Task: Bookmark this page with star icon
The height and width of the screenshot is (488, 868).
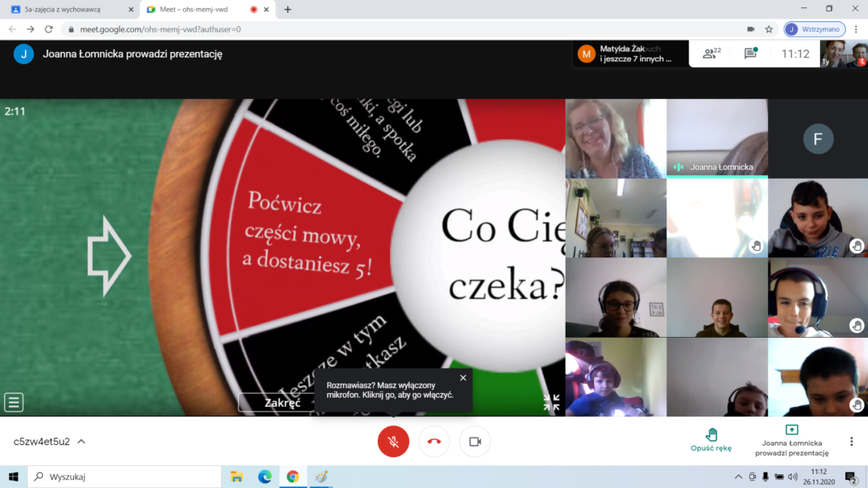Action: pyautogui.click(x=769, y=29)
